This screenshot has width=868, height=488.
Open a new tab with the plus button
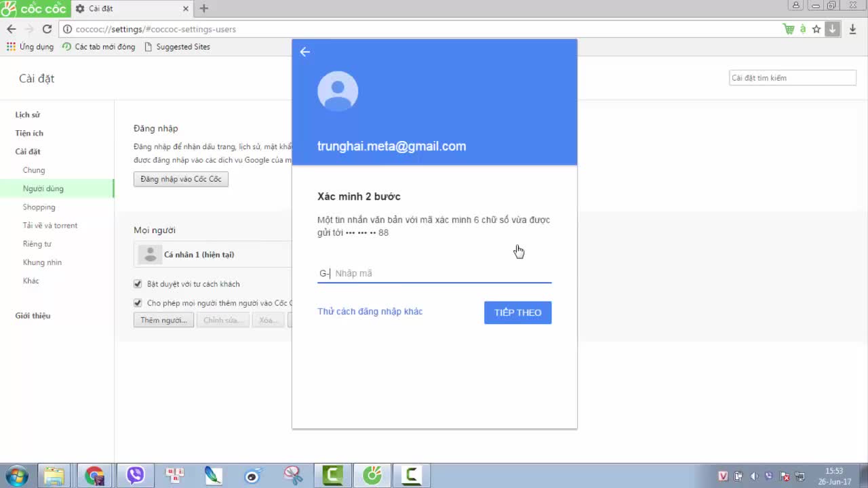pos(203,9)
